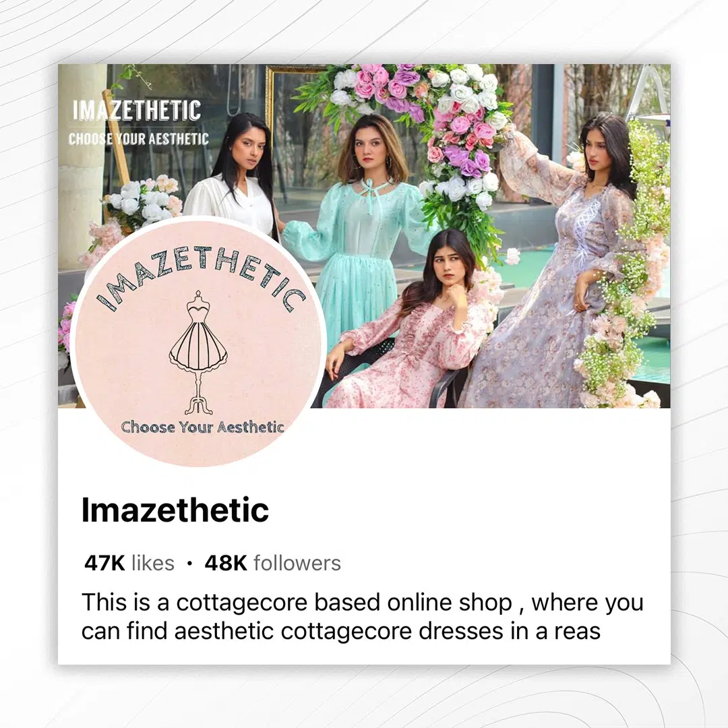Click the CHOOSE YOUR AESTHETIC cover tagline
Screen dimensions: 728x728
tap(138, 138)
